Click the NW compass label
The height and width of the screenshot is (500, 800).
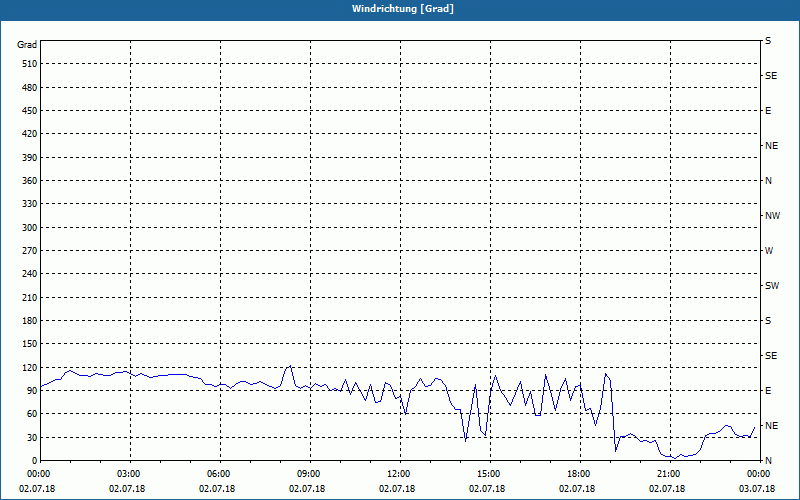[772, 216]
